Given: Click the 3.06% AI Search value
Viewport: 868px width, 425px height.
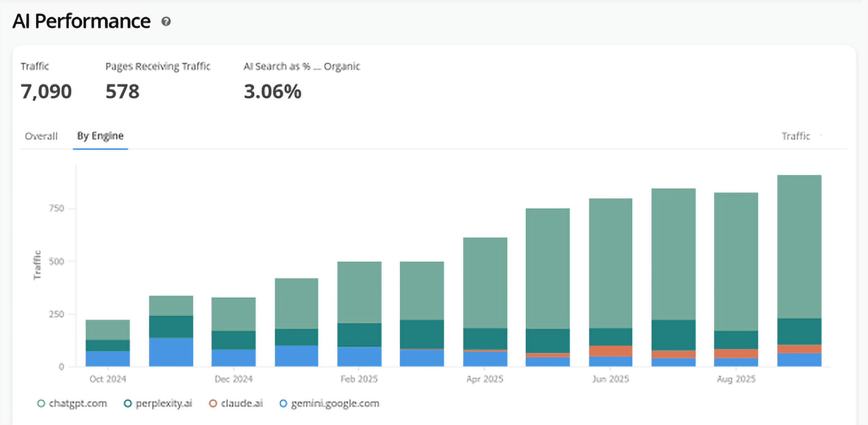Looking at the screenshot, I should click(273, 92).
